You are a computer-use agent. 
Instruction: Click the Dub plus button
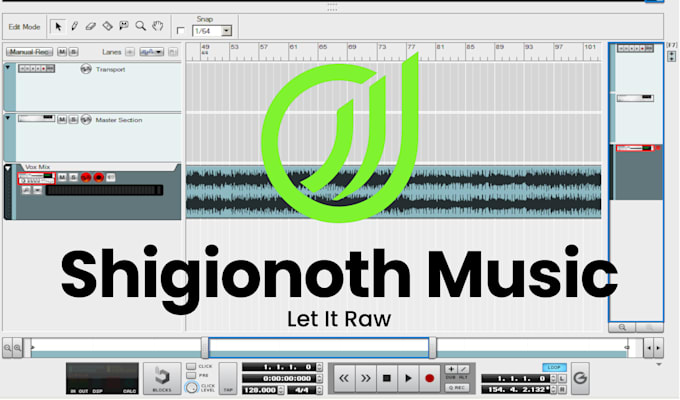[451, 369]
